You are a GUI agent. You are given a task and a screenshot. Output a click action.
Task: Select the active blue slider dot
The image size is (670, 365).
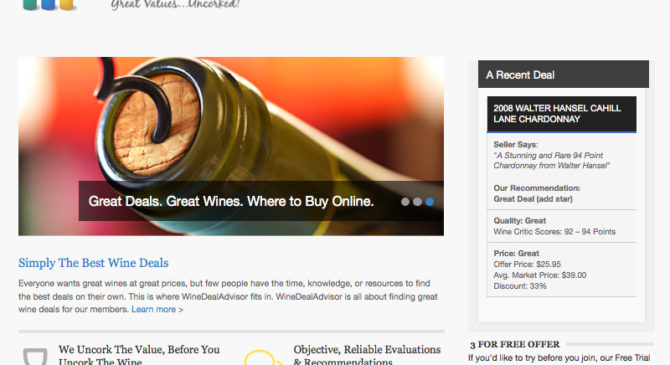[x=429, y=202]
